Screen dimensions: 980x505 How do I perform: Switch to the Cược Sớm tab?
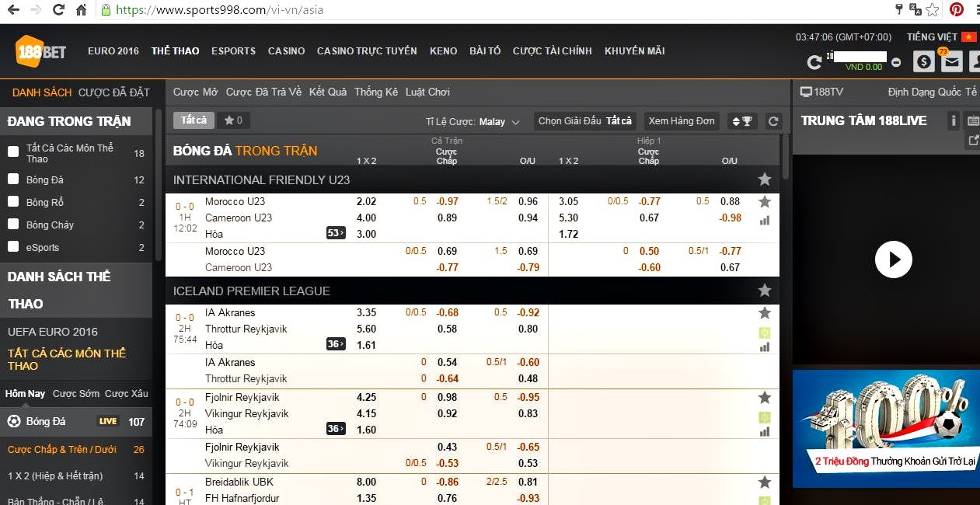click(x=76, y=394)
